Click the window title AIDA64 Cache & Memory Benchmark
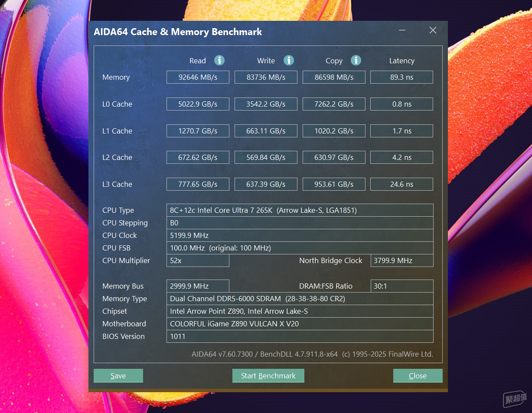This screenshot has height=413, width=532. (x=178, y=32)
